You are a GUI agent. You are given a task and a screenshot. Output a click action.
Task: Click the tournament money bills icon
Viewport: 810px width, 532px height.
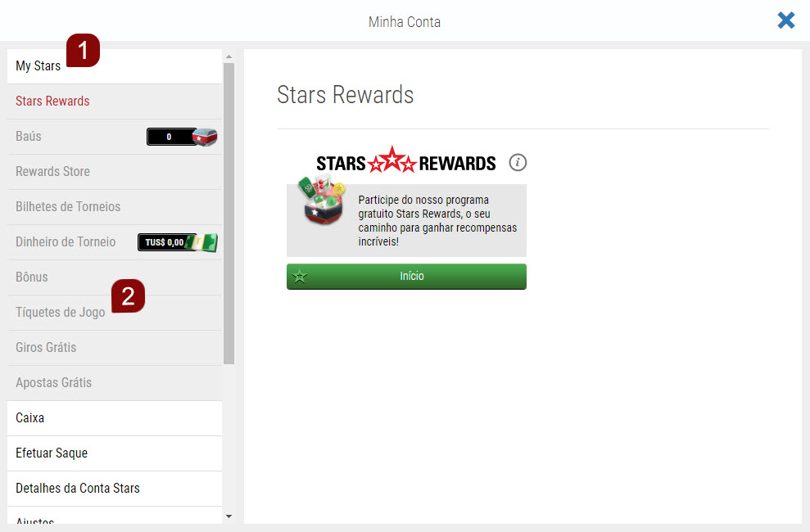(202, 242)
